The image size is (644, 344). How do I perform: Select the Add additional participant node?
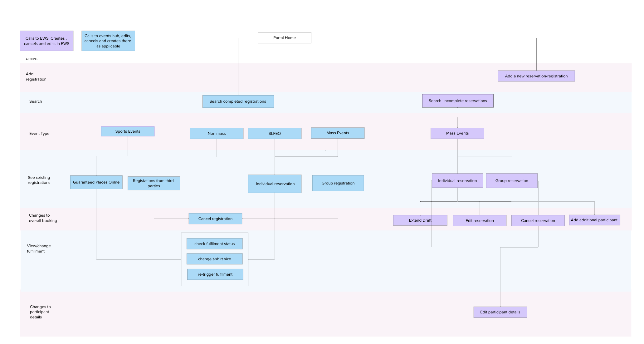tap(594, 220)
